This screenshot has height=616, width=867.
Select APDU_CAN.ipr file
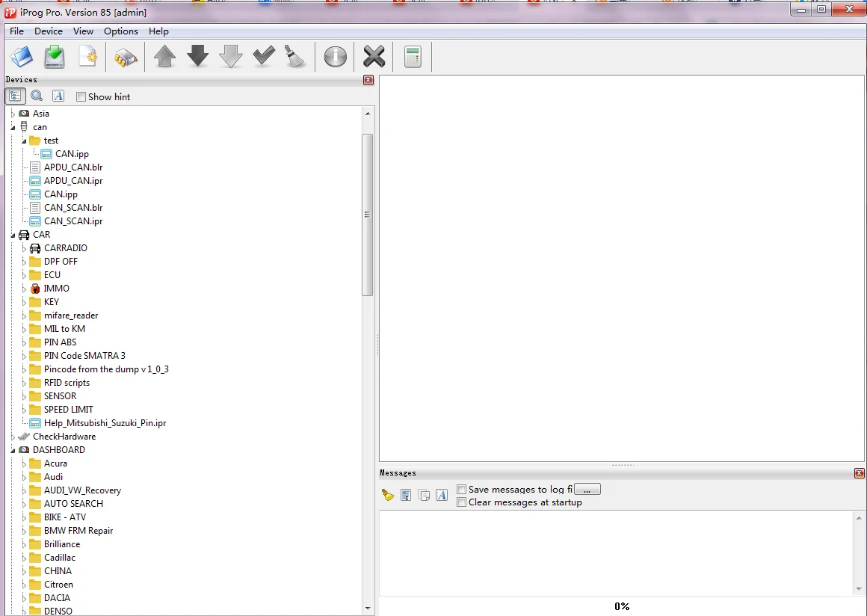tap(73, 181)
